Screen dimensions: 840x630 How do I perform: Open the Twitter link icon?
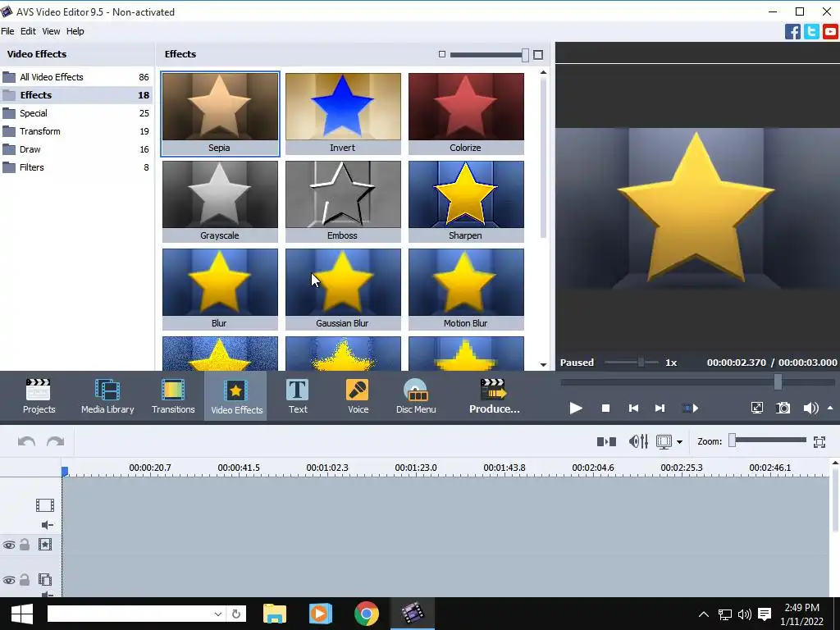coord(811,32)
